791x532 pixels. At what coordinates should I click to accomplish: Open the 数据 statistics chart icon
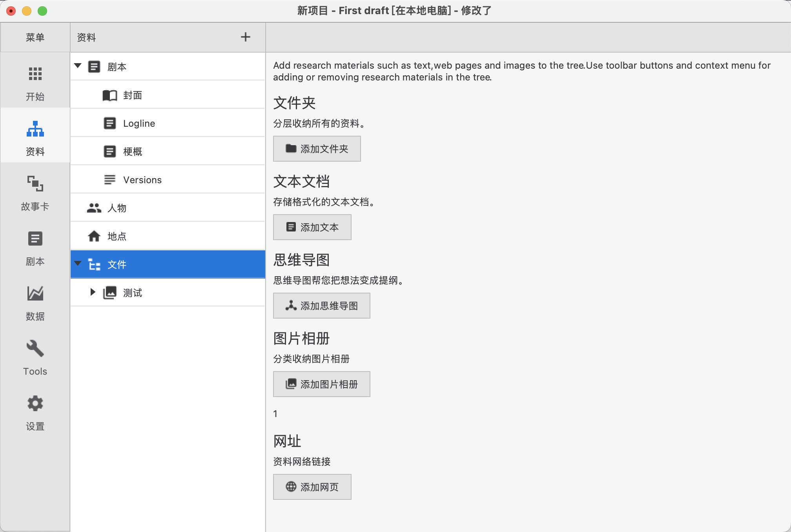35,293
